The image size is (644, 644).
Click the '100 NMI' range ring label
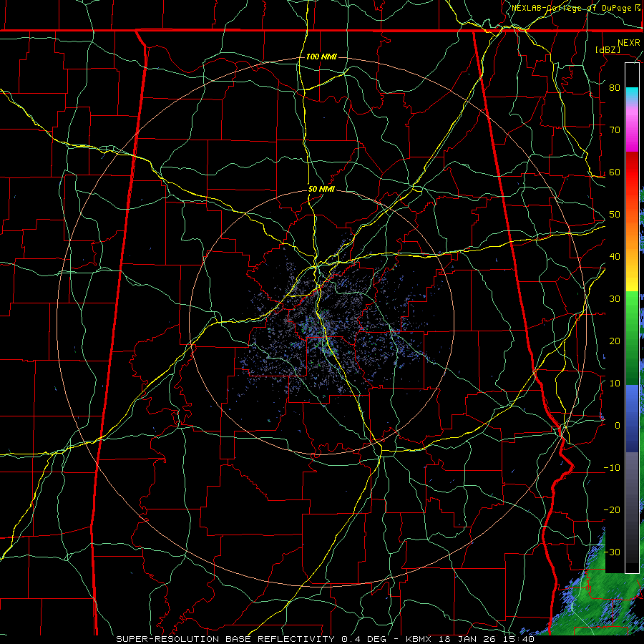point(321,57)
